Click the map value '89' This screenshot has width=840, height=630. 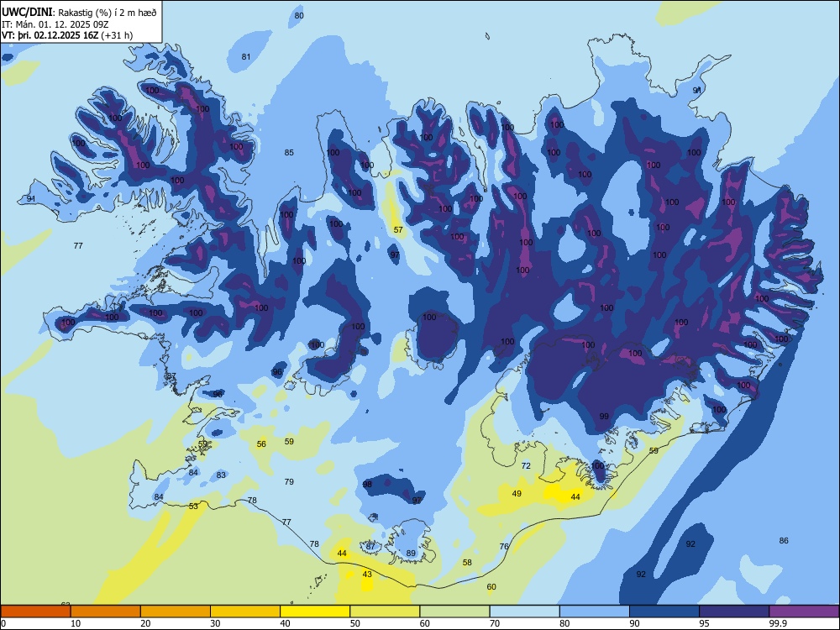(x=411, y=554)
